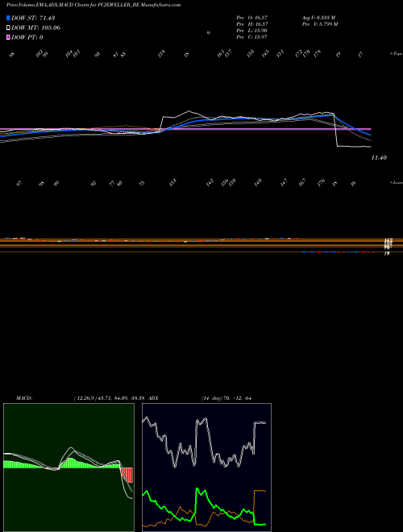Select the 'DOW ST: 71.43' legend text
The height and width of the screenshot is (532, 403).
click(x=33, y=18)
